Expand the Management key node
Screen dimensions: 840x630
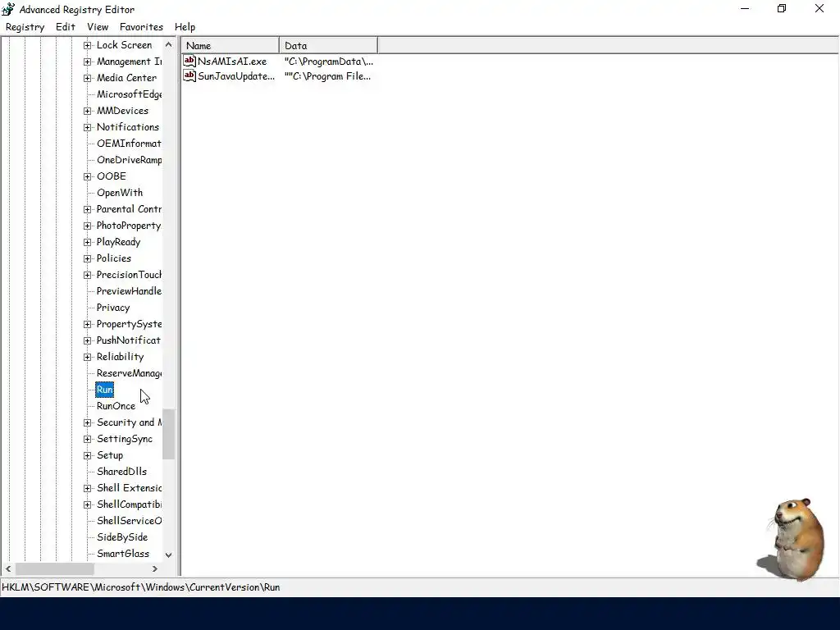coord(87,62)
